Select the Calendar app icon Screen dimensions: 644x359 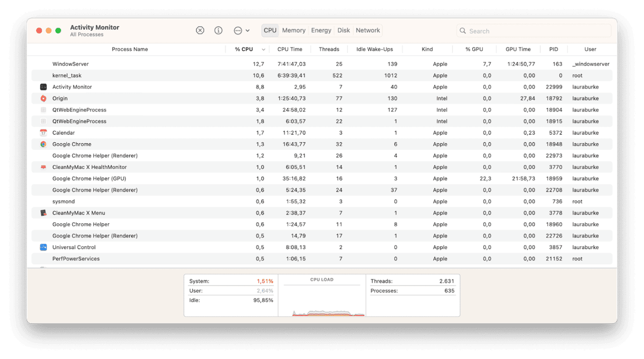point(43,133)
